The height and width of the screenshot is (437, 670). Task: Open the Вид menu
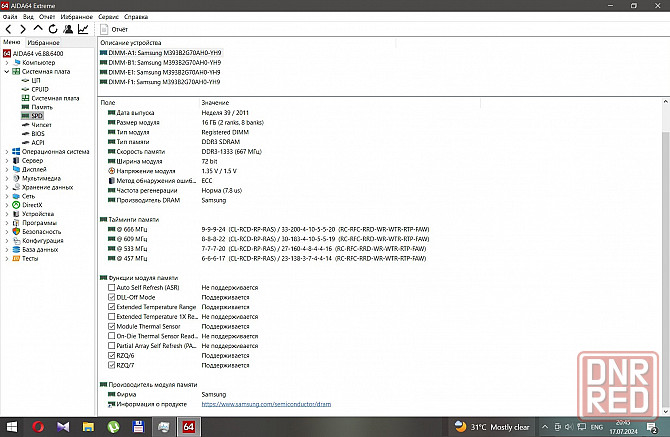pyautogui.click(x=28, y=17)
